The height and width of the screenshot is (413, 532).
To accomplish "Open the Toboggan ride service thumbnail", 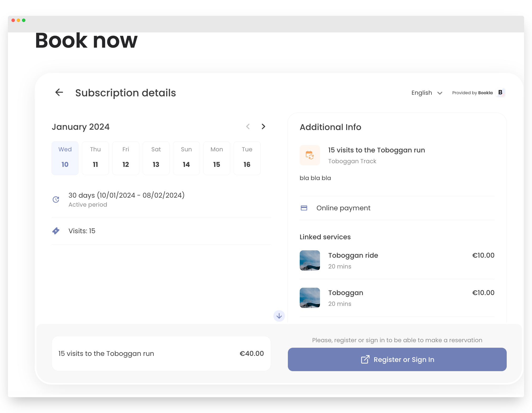I will (x=310, y=260).
